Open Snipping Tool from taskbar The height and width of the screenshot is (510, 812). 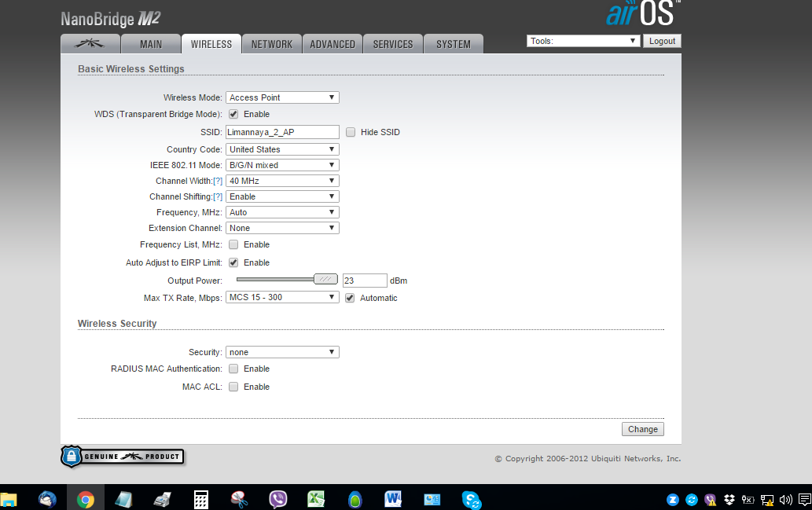239,499
